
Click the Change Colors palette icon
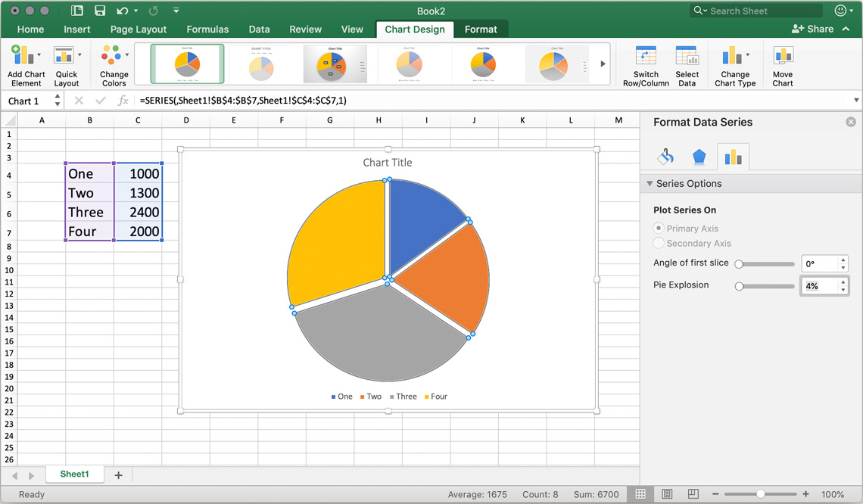111,55
